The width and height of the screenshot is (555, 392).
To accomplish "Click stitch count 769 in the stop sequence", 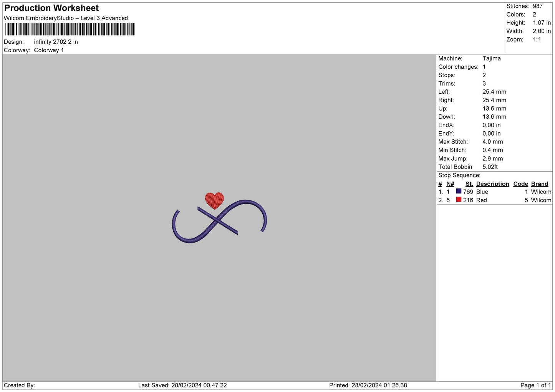I will tap(468, 192).
